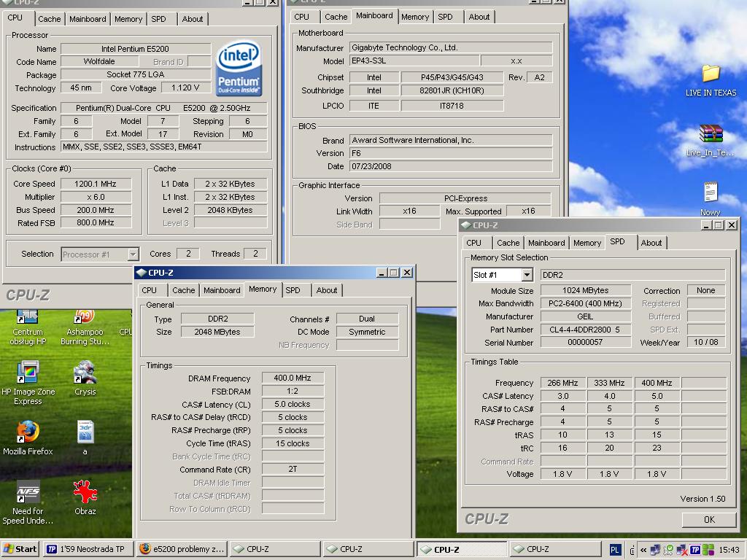Expand hidden system tray icons
Viewport: 747px width, 560px height.
(x=643, y=550)
